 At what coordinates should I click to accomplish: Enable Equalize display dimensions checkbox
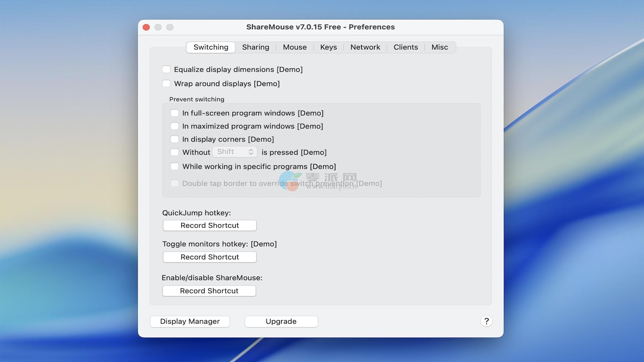[x=166, y=69]
